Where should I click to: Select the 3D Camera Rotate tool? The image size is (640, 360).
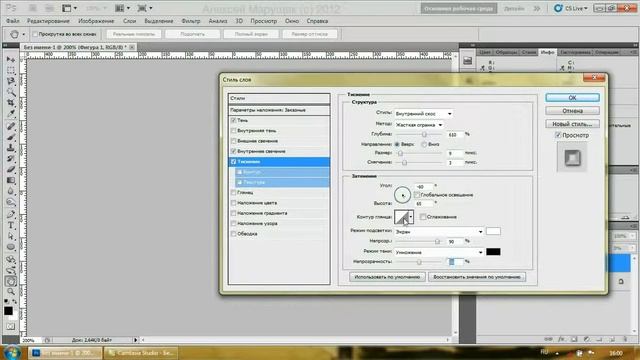click(x=11, y=270)
